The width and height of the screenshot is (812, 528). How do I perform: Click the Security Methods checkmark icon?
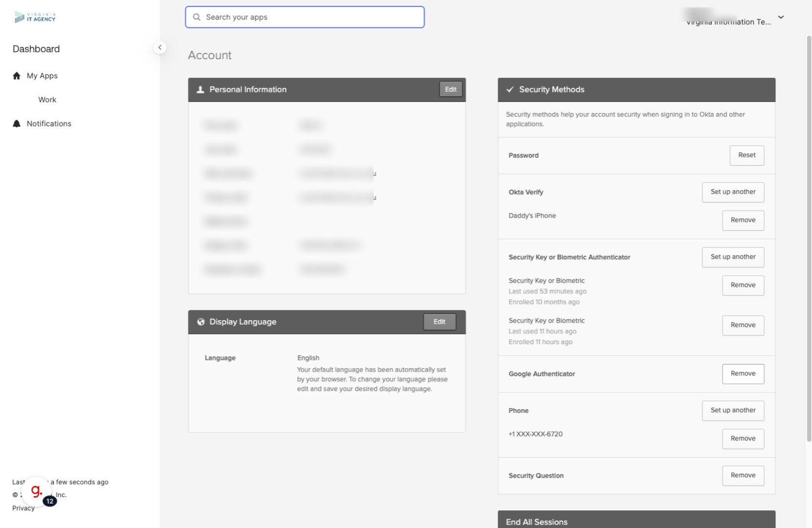point(510,89)
